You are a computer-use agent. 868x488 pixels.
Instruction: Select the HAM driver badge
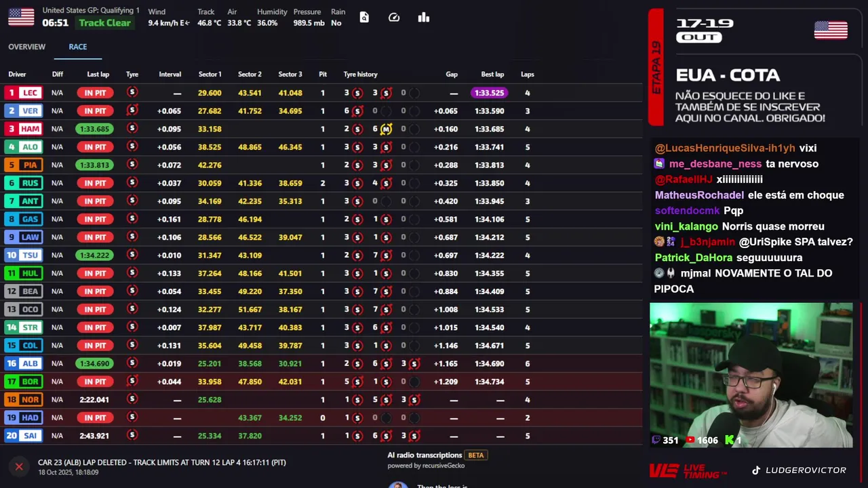click(23, 129)
